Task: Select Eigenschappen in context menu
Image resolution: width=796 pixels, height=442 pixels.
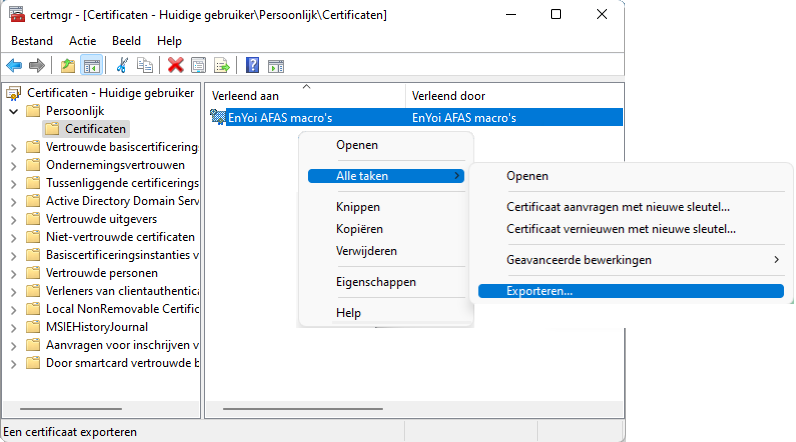Action: [376, 282]
